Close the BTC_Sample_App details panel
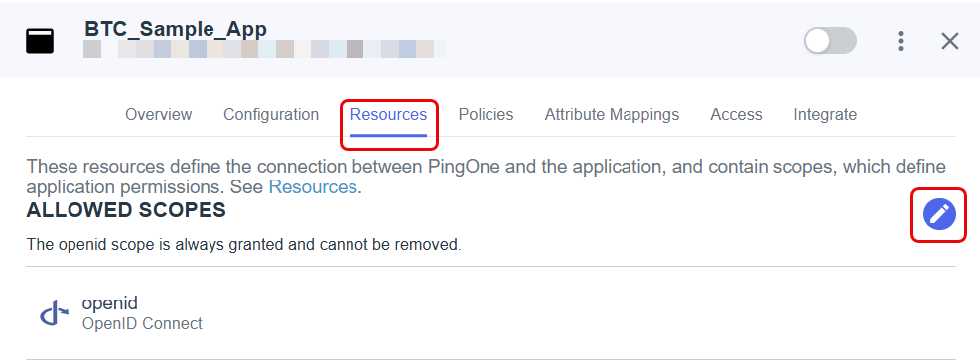This screenshot has width=980, height=360. 950,42
